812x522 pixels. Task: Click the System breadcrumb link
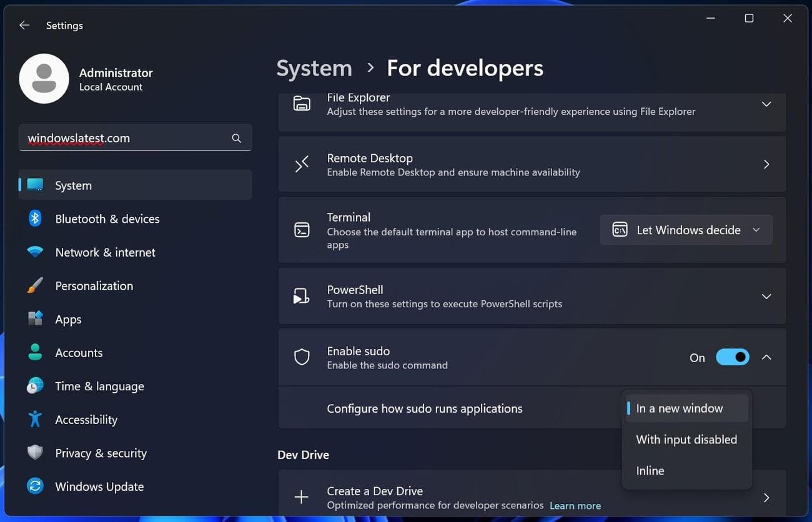point(314,68)
